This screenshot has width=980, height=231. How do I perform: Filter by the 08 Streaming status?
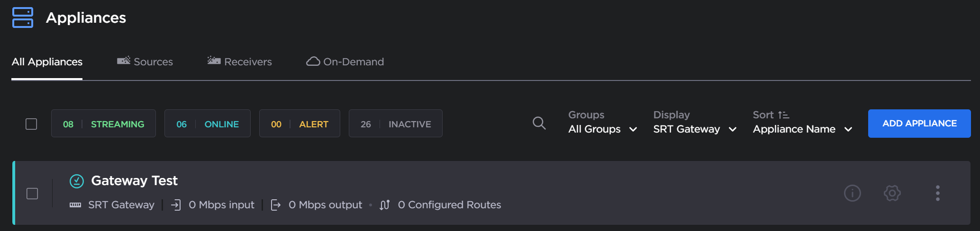103,124
